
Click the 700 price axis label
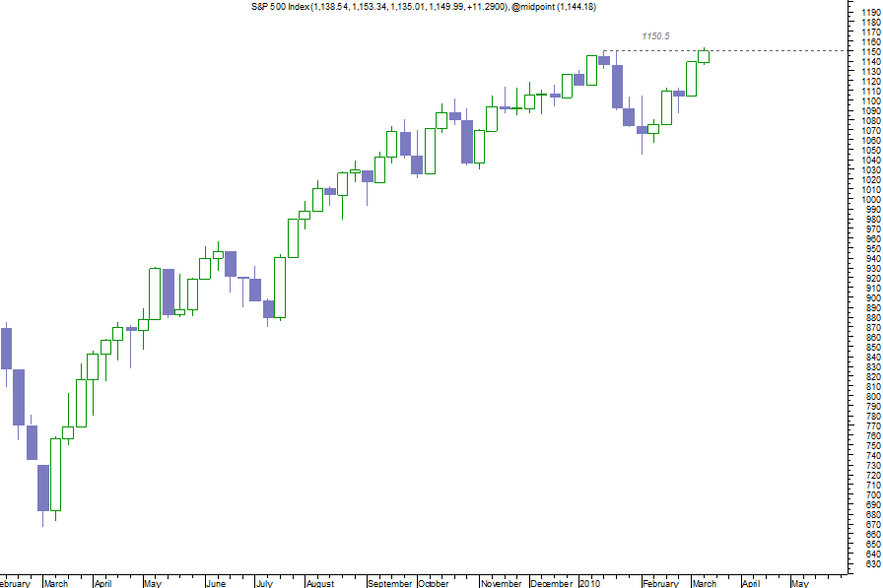[x=873, y=495]
